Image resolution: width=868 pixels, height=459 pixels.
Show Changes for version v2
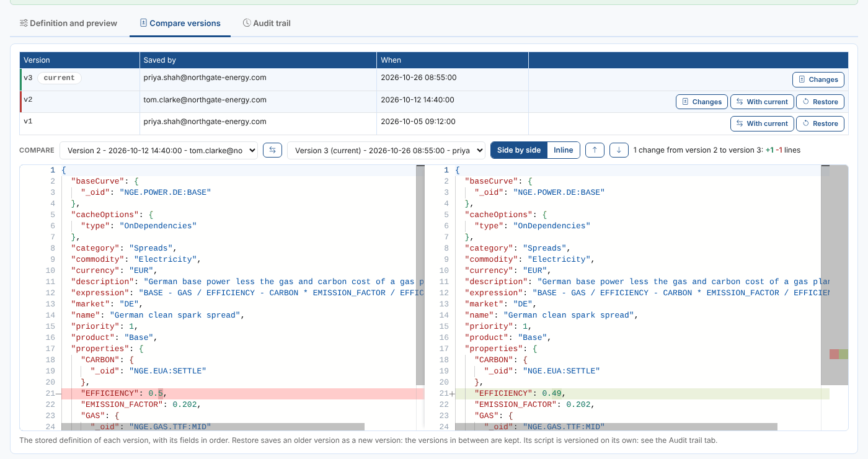pyautogui.click(x=702, y=102)
